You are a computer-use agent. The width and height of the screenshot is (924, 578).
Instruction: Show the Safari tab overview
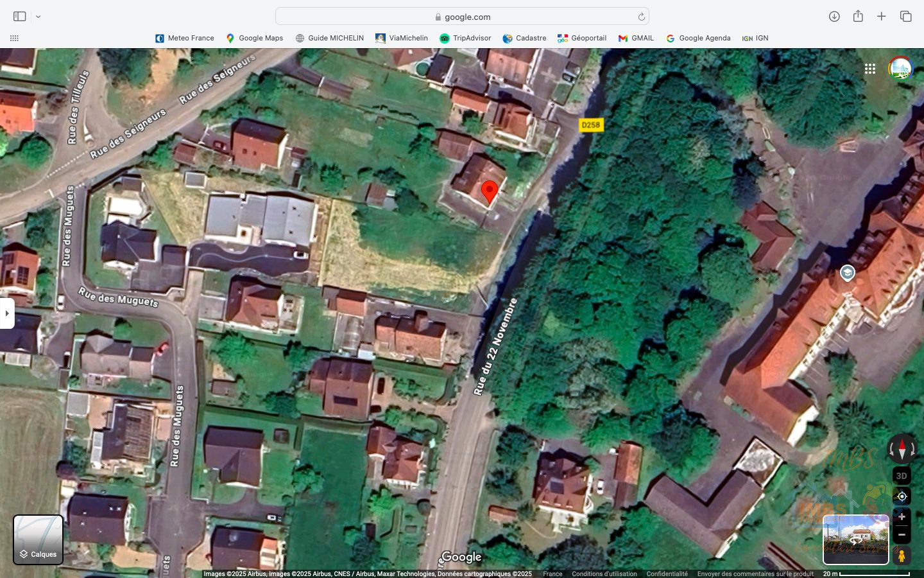pyautogui.click(x=905, y=17)
